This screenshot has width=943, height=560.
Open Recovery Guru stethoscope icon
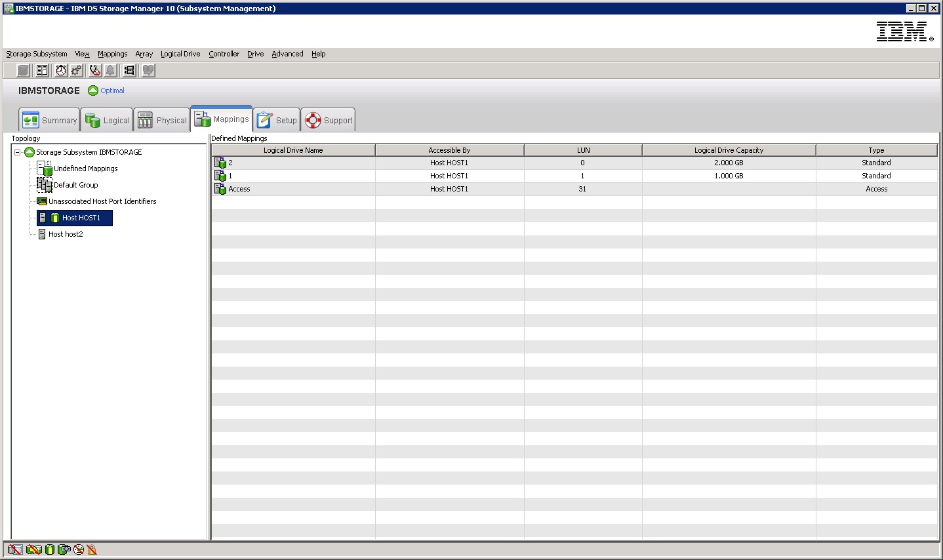pos(95,70)
